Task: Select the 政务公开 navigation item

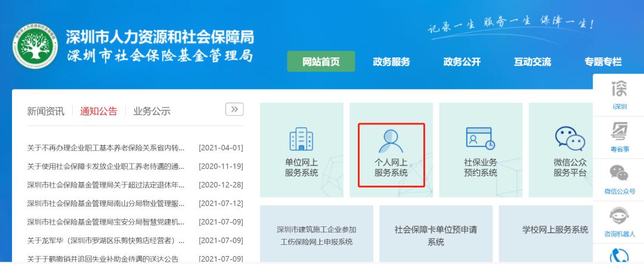Action: pos(462,62)
